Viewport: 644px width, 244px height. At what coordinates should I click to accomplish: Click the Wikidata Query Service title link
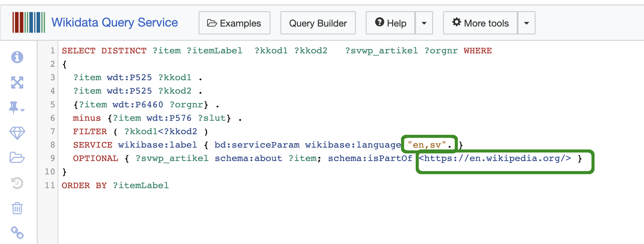114,23
